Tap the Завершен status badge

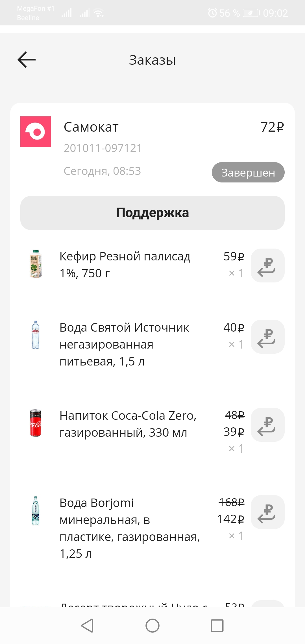pos(248,172)
